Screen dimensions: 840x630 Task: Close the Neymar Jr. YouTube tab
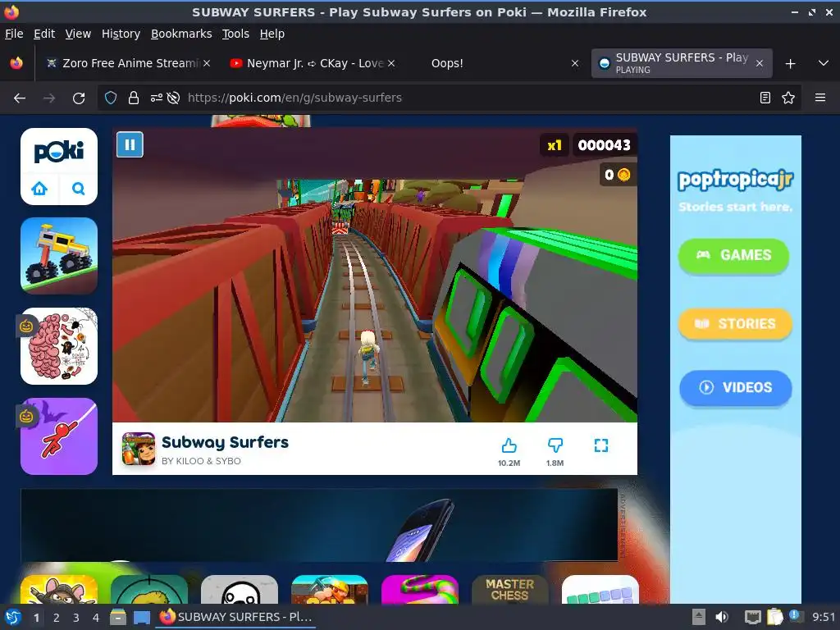[x=391, y=63]
